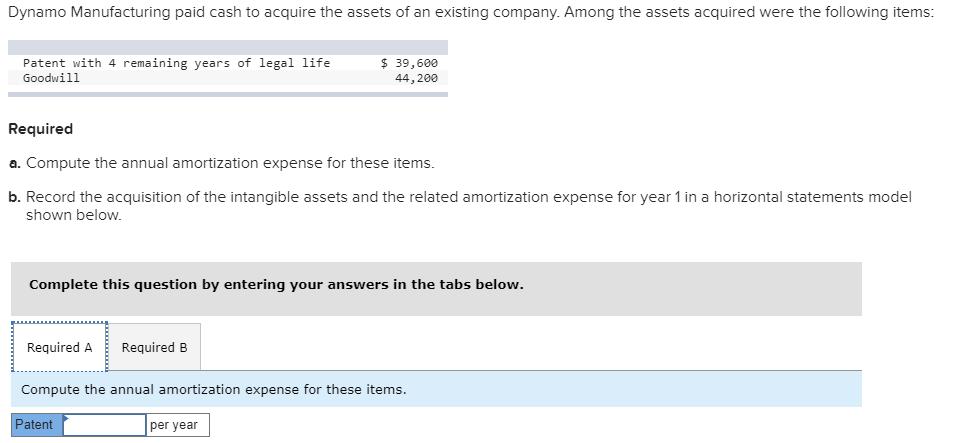Click the gray header bar above table
The image size is (963, 443).
[x=227, y=47]
